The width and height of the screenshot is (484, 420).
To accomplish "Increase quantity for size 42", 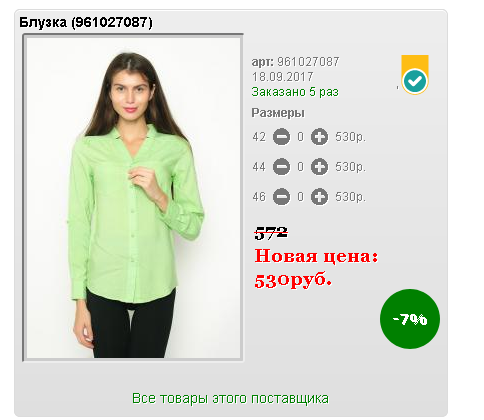I will click(x=319, y=137).
